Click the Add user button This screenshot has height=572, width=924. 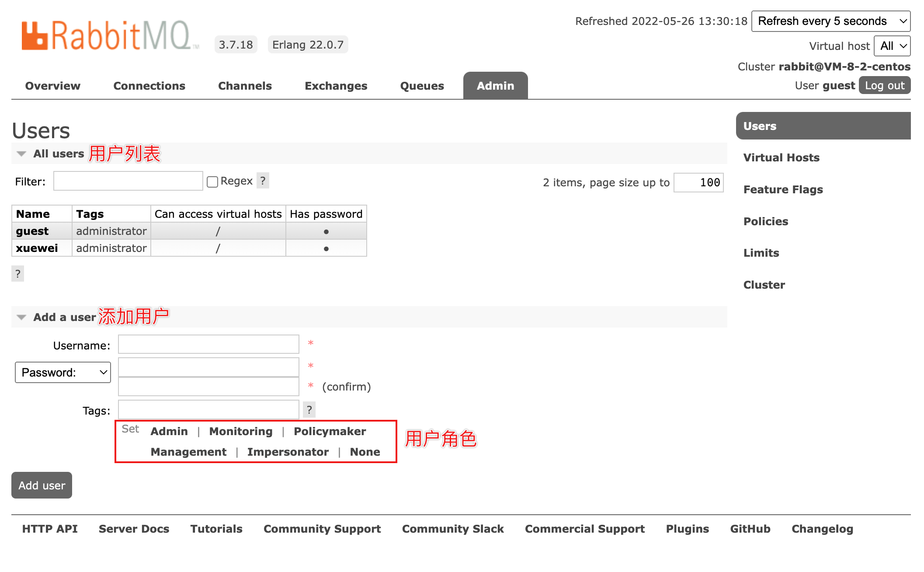[42, 485]
